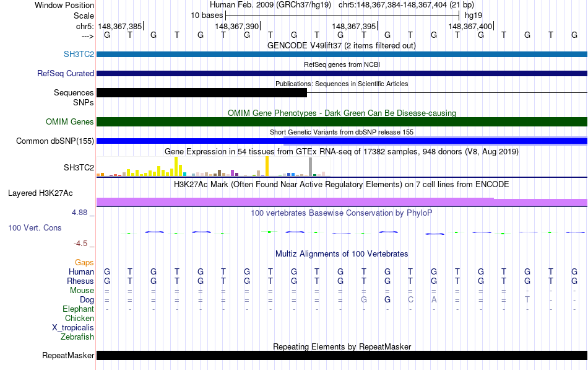Screen dimensions: 588x370
Task: Click the RefSeq Curated track label
Action: (x=66, y=73)
